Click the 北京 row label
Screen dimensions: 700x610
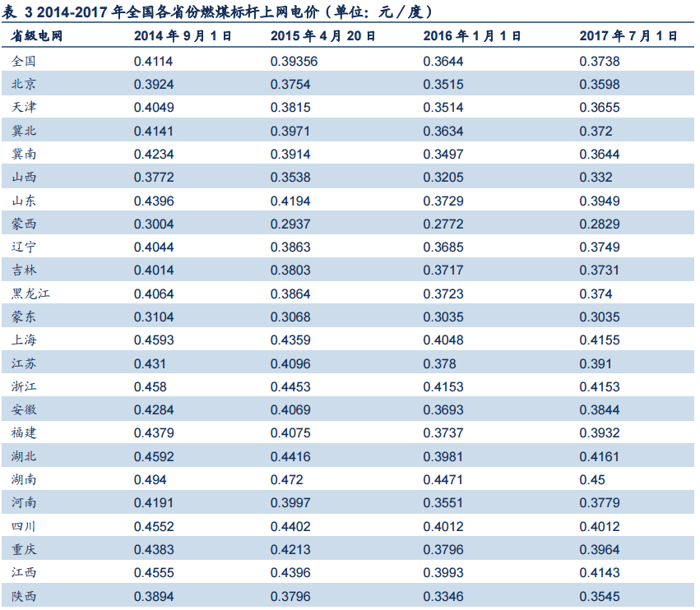(25, 84)
